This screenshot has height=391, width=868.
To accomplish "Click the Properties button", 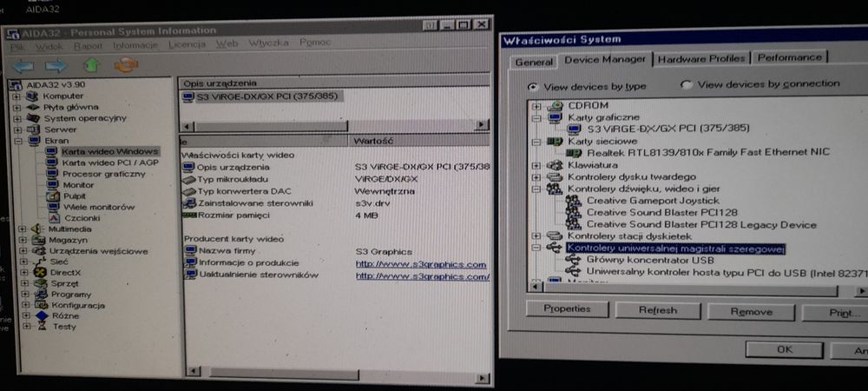I will pyautogui.click(x=567, y=309).
